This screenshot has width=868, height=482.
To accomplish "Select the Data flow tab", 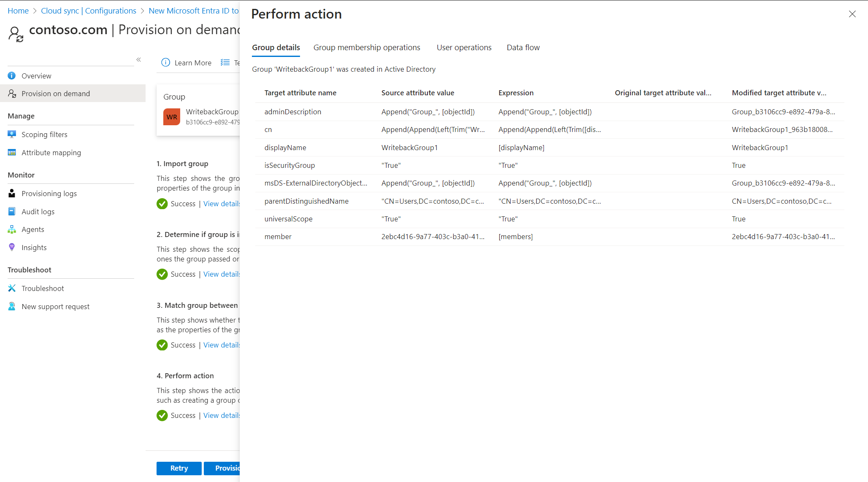I will (523, 48).
